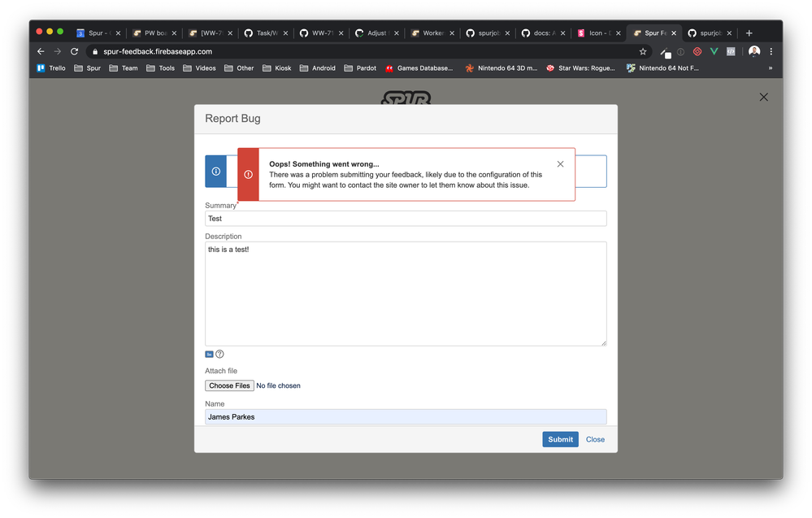The image size is (812, 518).
Task: Open a new browser tab
Action: tap(749, 33)
